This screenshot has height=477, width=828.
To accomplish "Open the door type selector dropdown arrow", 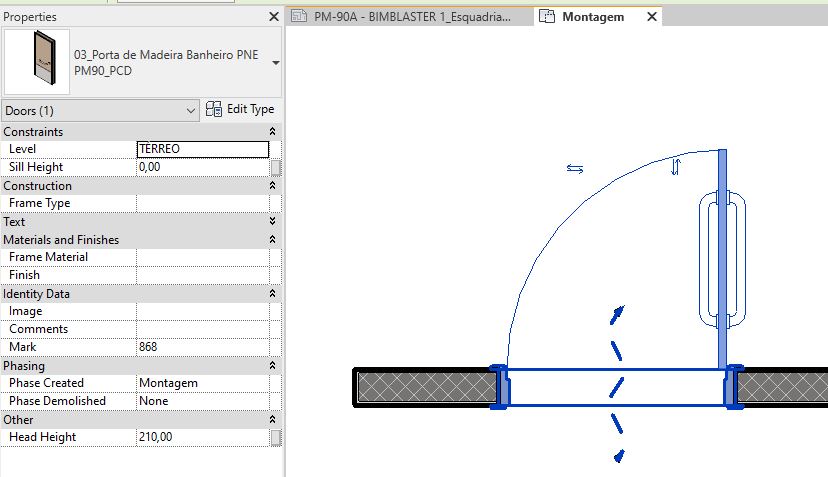I will click(x=276, y=63).
